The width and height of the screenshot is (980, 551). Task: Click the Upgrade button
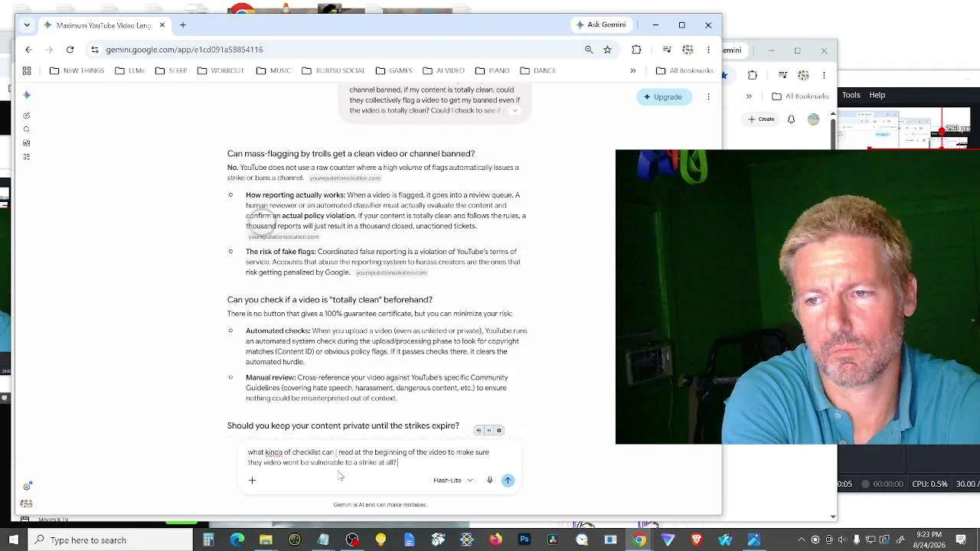[663, 97]
